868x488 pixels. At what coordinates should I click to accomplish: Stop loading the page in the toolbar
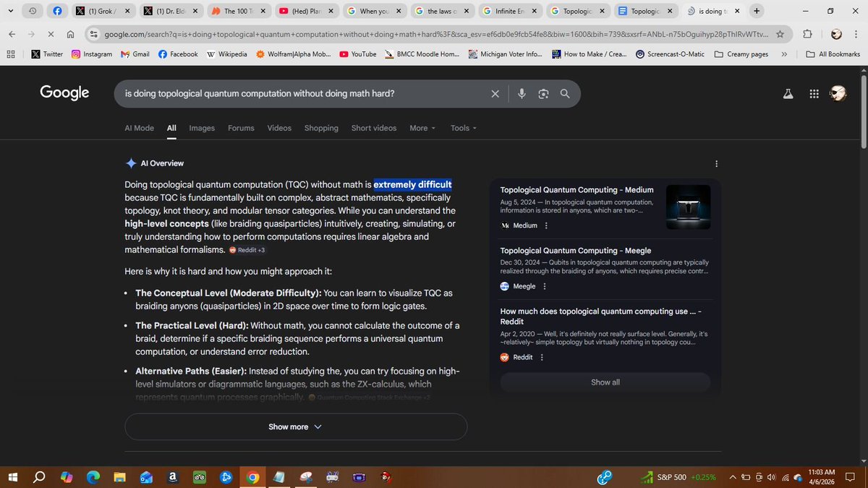pyautogui.click(x=51, y=34)
